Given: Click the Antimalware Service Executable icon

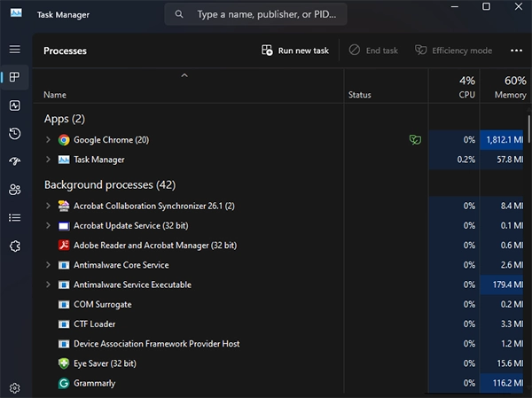Looking at the screenshot, I should coord(64,285).
